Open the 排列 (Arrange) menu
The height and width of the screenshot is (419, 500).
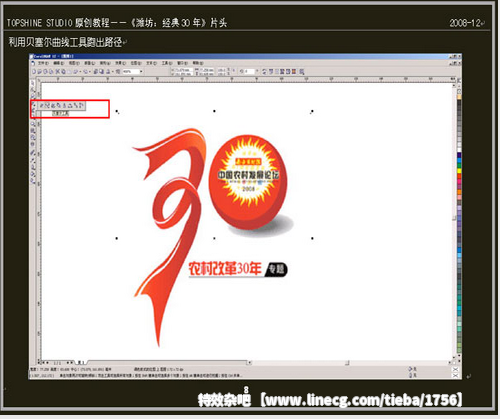pos(105,63)
